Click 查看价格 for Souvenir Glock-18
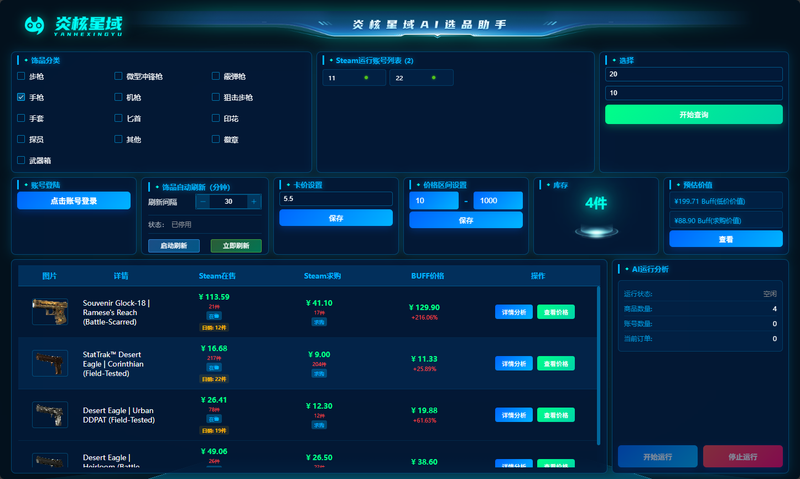This screenshot has height=479, width=800. pyautogui.click(x=556, y=312)
